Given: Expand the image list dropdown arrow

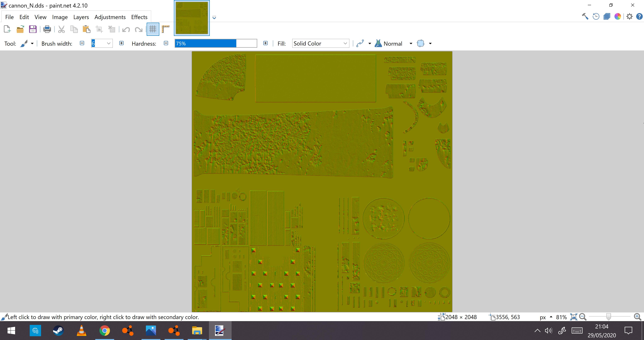Looking at the screenshot, I should pos(214,17).
